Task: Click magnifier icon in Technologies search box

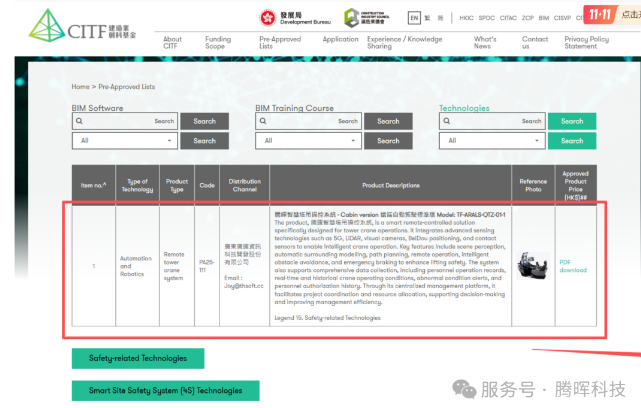Action: click(x=448, y=121)
